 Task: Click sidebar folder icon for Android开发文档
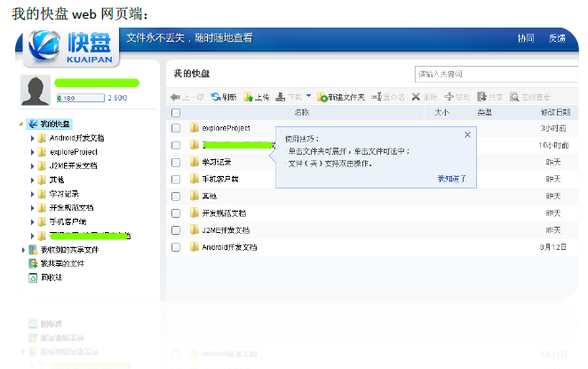click(x=42, y=138)
